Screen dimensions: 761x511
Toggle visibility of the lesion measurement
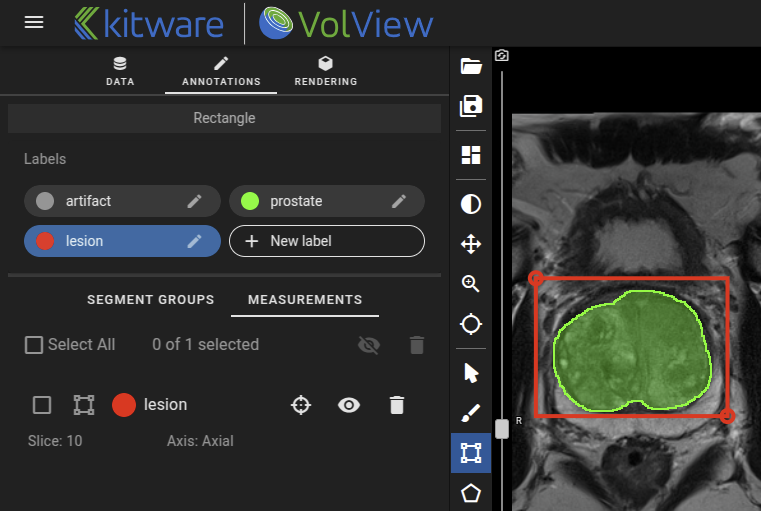(x=349, y=405)
